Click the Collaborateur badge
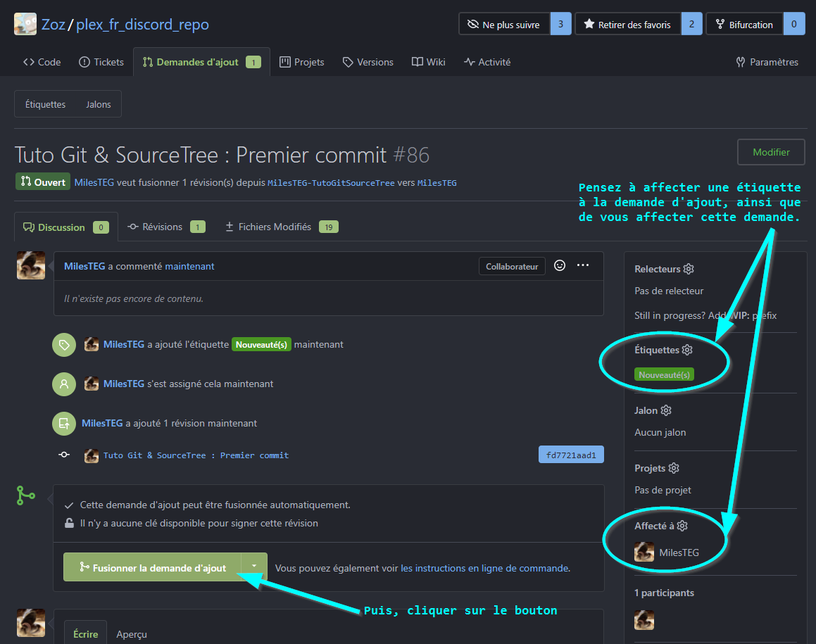816x644 pixels. [512, 266]
